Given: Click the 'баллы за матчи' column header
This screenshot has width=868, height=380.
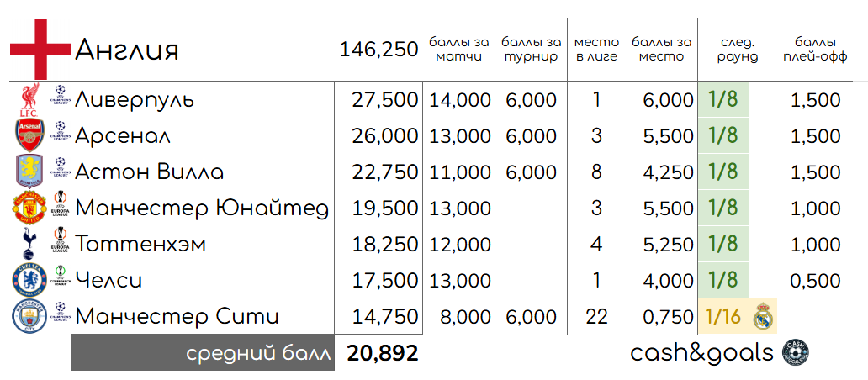Looking at the screenshot, I should tap(459, 50).
